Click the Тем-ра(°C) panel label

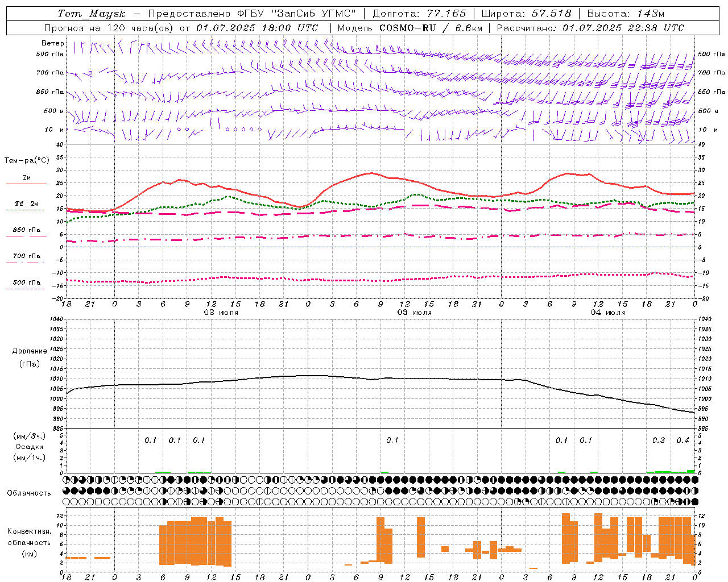27,161
